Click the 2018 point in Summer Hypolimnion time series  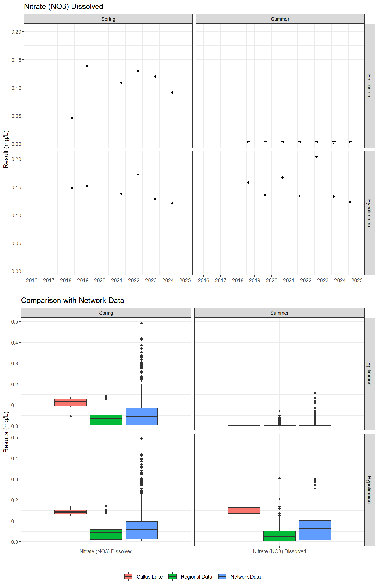[248, 183]
